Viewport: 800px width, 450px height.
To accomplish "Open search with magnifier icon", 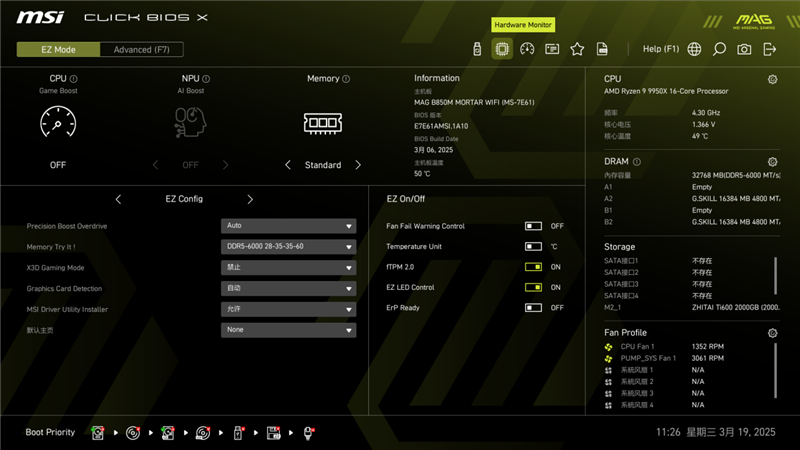I will 719,49.
